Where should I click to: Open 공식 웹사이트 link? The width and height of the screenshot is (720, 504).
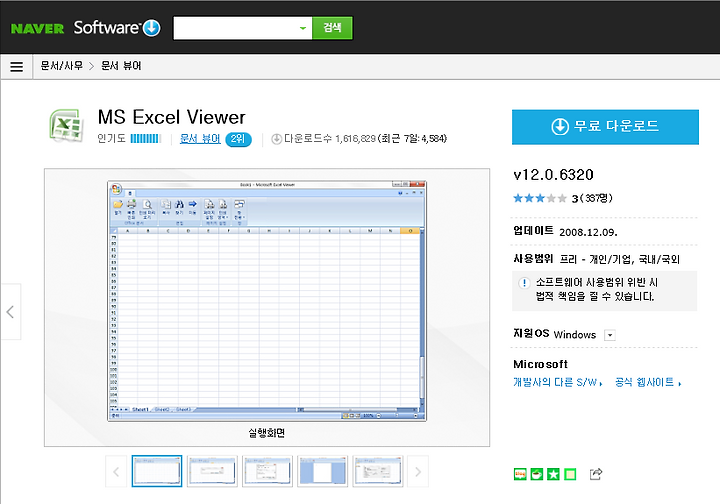[x=648, y=382]
